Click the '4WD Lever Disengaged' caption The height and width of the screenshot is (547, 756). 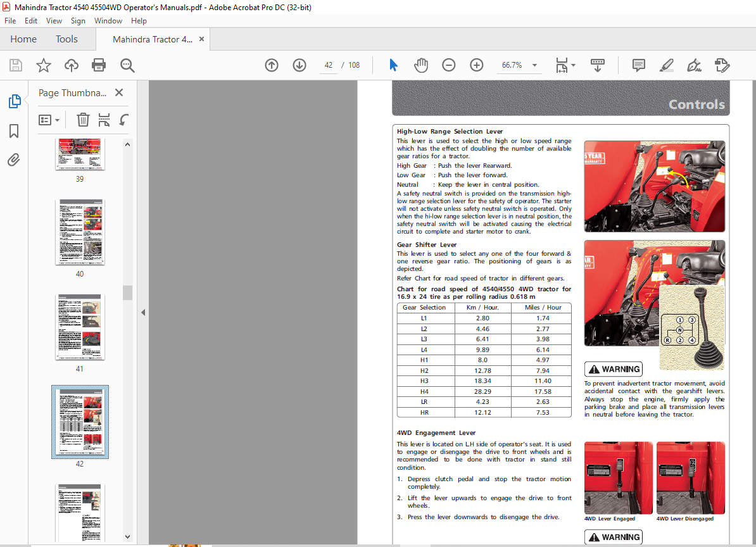pyautogui.click(x=684, y=519)
